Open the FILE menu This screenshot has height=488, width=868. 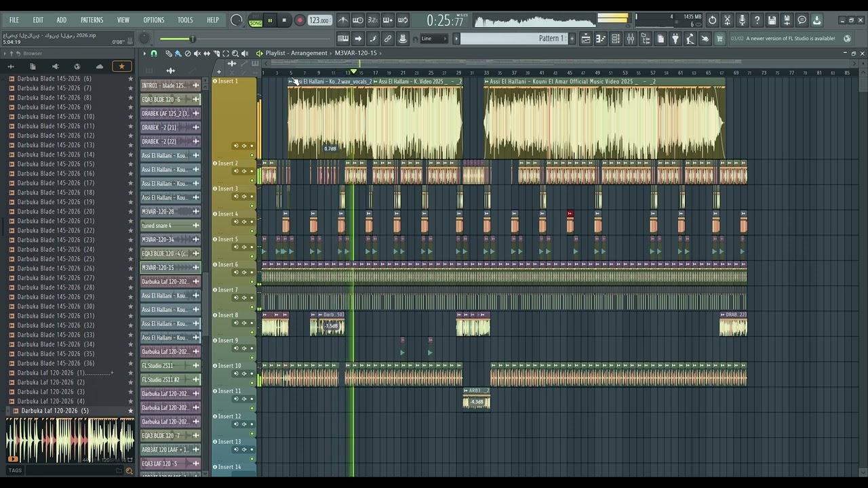pyautogui.click(x=14, y=20)
